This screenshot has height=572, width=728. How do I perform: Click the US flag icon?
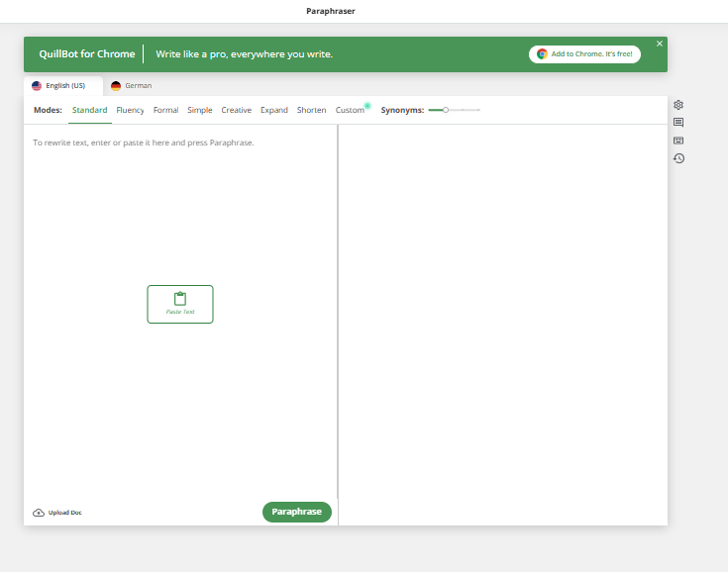(37, 86)
